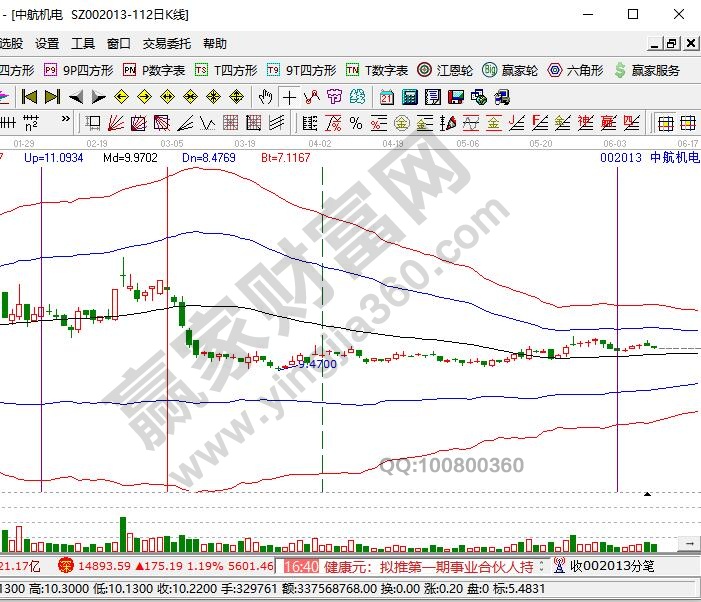Jump to the first bar with skip-start arrow
Screen dimensions: 701x602
pyautogui.click(x=29, y=97)
